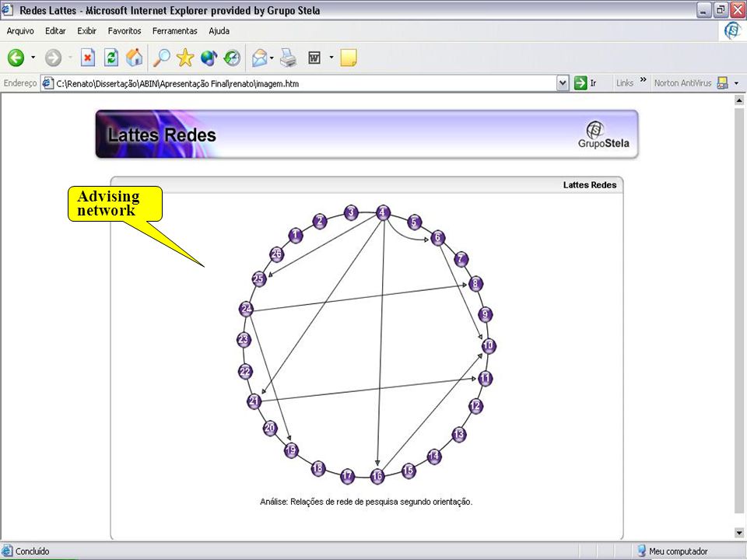Click the Go arrow next to address bar
This screenshot has width=747, height=560.
click(580, 83)
